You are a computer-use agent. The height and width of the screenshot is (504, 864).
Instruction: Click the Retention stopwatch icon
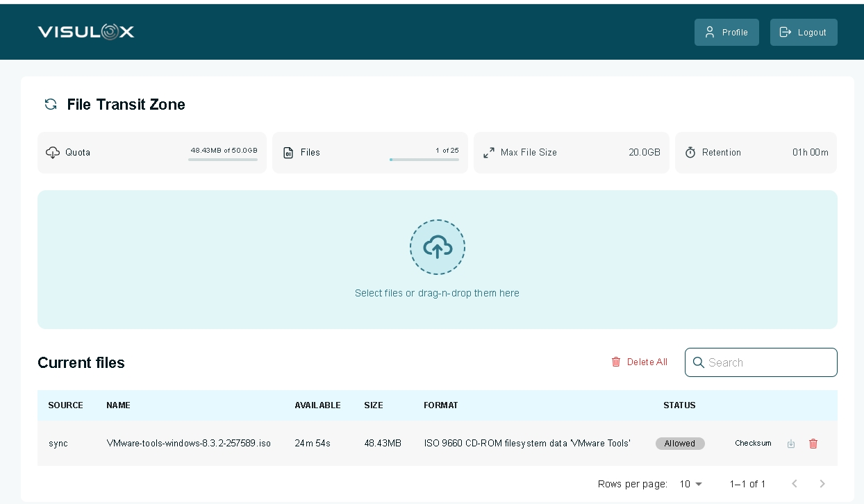pyautogui.click(x=690, y=153)
